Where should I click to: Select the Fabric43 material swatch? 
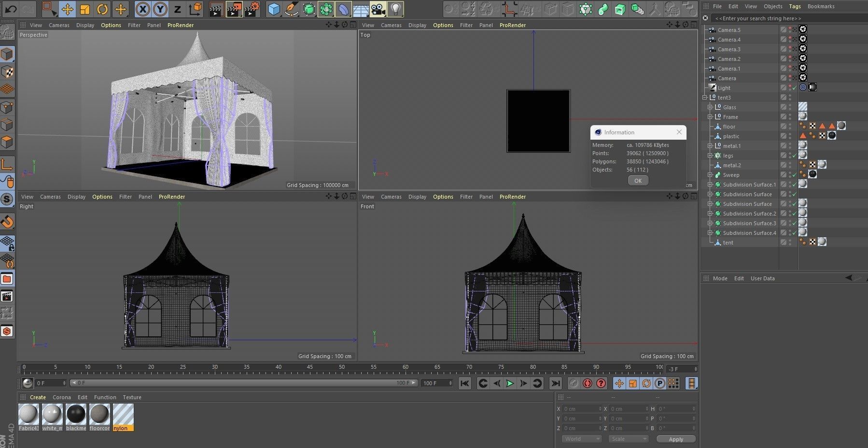click(x=28, y=417)
